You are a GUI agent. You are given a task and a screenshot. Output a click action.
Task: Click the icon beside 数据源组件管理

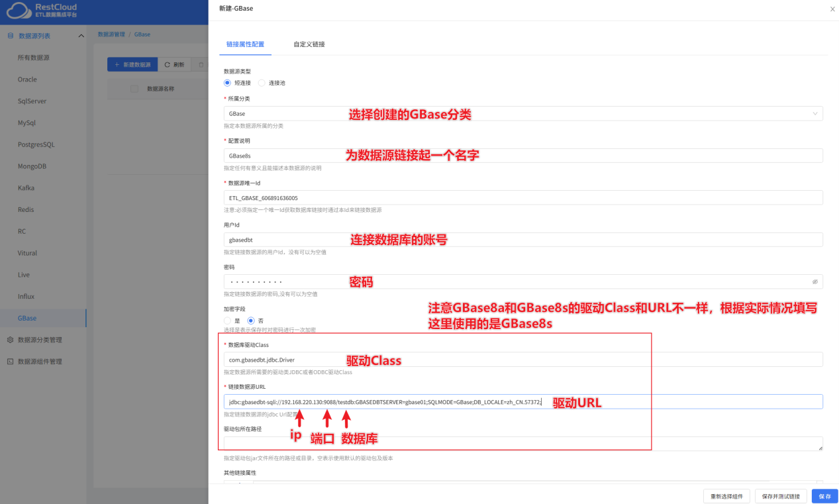[10, 362]
